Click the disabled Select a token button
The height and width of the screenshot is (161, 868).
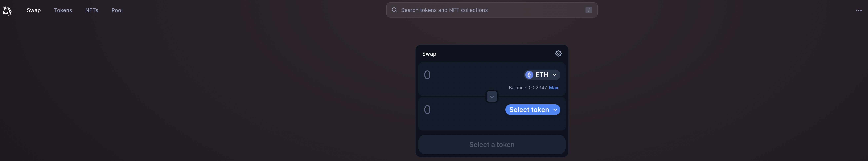492,144
